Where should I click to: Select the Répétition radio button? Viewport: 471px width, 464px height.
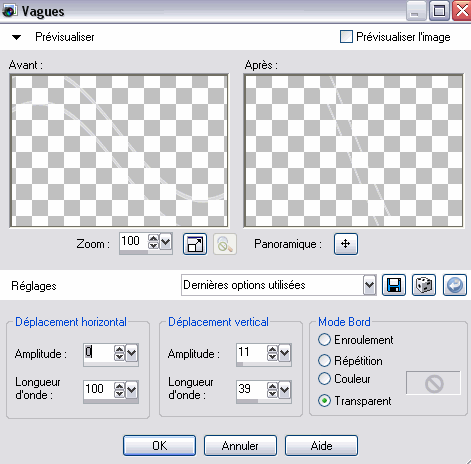pyautogui.click(x=324, y=360)
